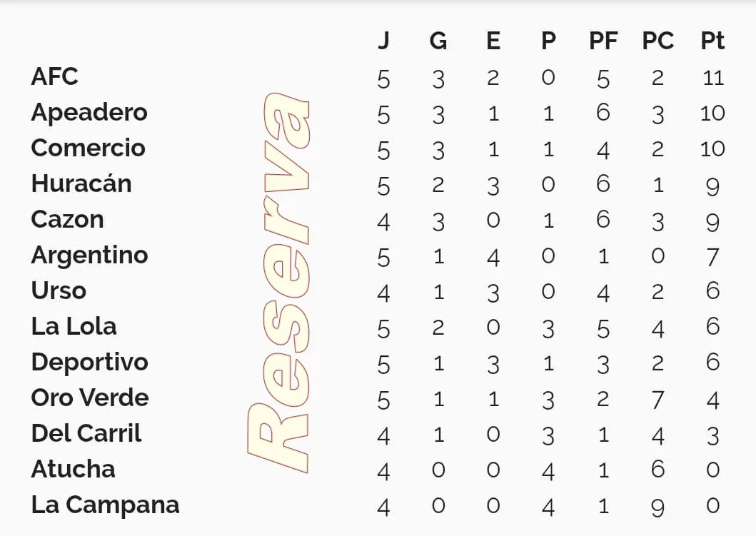Select the Argentino team label
This screenshot has height=536, width=756.
click(89, 255)
